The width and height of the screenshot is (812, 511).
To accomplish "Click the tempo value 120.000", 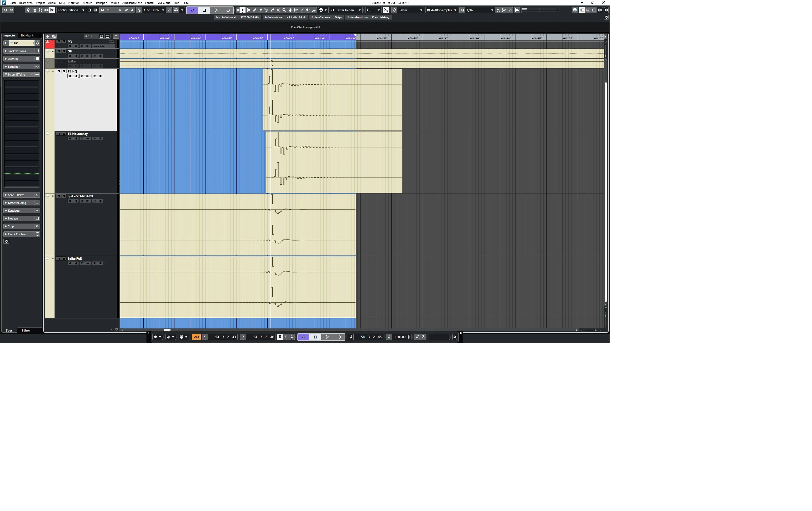I will click(x=400, y=337).
